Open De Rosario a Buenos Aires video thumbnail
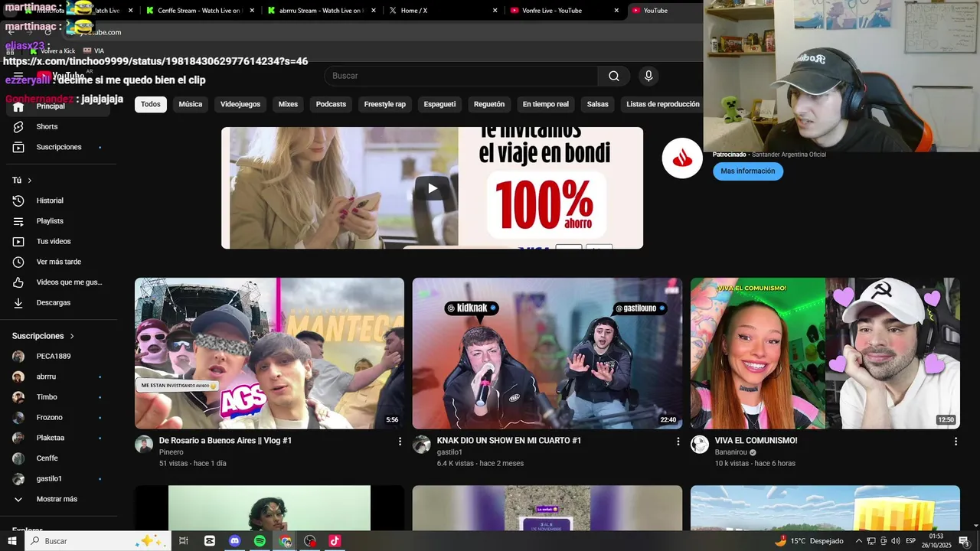Image resolution: width=980 pixels, height=551 pixels. point(269,353)
